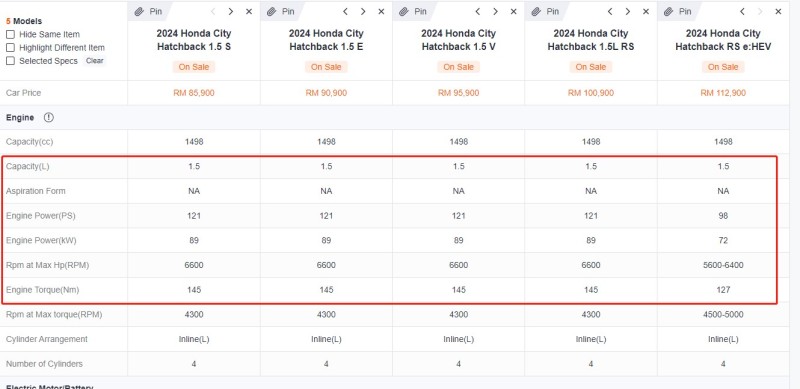Collapse the Engine section header
Viewport: 800px width, 389px height.
pos(20,117)
